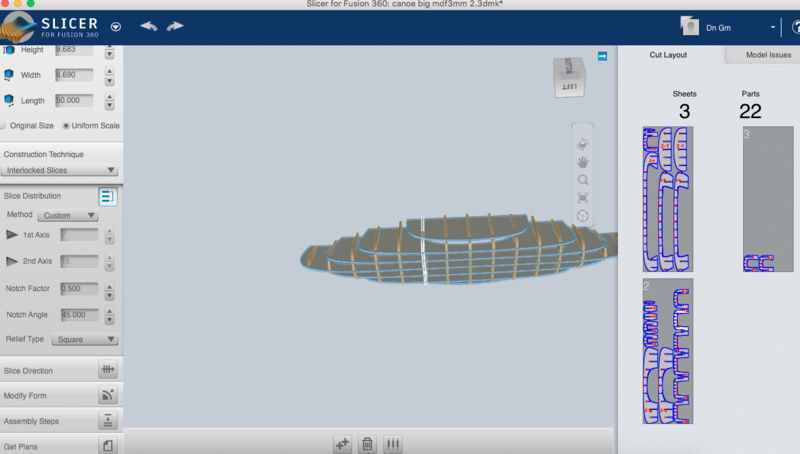Open the Dn Gm material dropdown

click(772, 28)
